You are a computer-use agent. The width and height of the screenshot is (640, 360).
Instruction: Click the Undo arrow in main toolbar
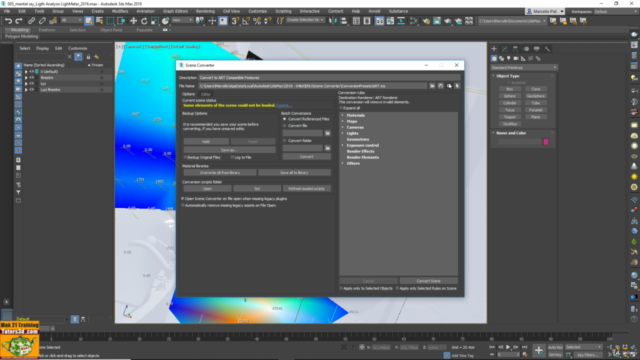coord(9,21)
